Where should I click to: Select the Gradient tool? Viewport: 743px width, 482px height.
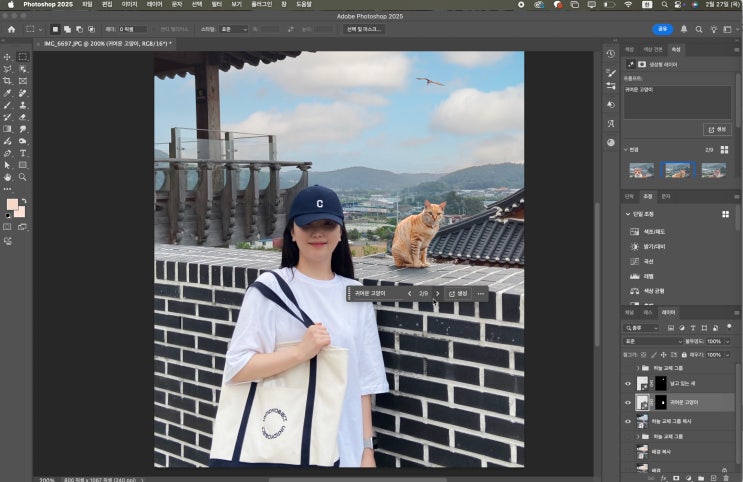[7, 129]
